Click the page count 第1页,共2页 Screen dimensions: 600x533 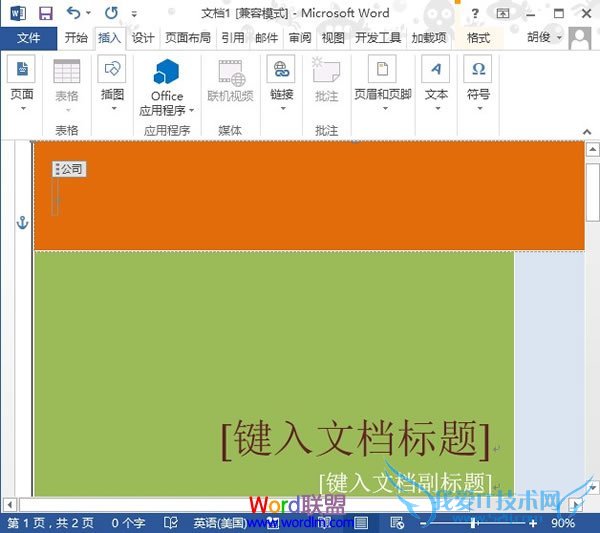coord(51,523)
